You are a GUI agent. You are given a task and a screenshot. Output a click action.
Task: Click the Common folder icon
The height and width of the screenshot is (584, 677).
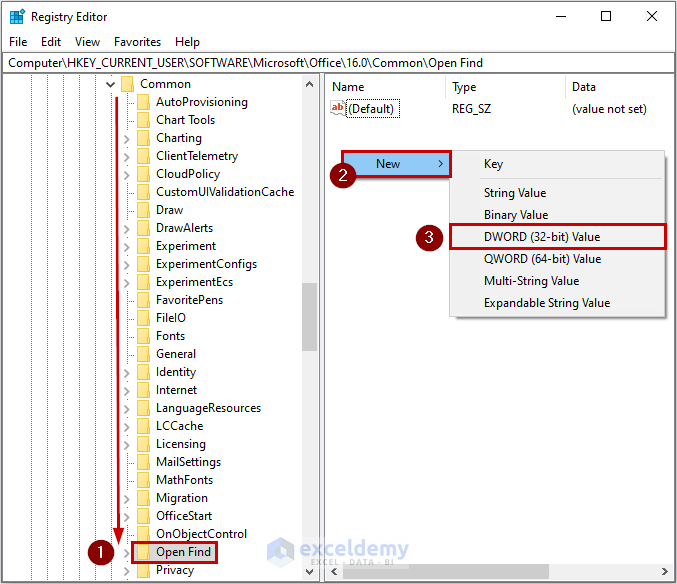click(x=127, y=84)
